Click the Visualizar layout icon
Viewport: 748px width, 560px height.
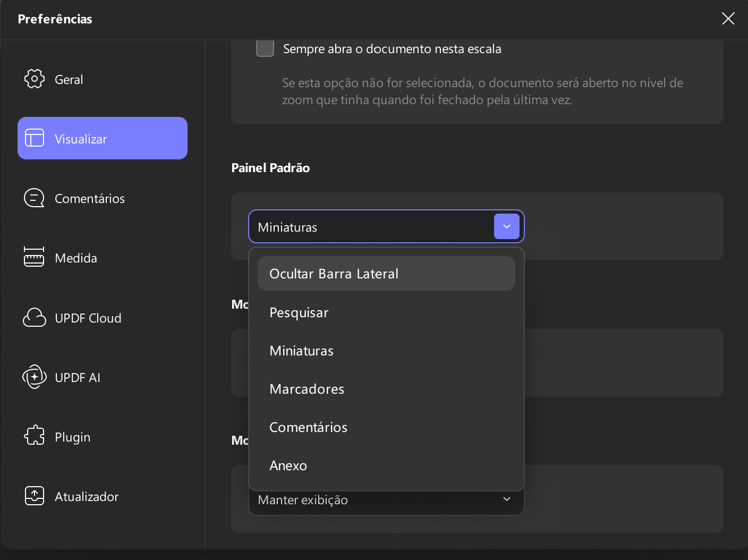35,138
